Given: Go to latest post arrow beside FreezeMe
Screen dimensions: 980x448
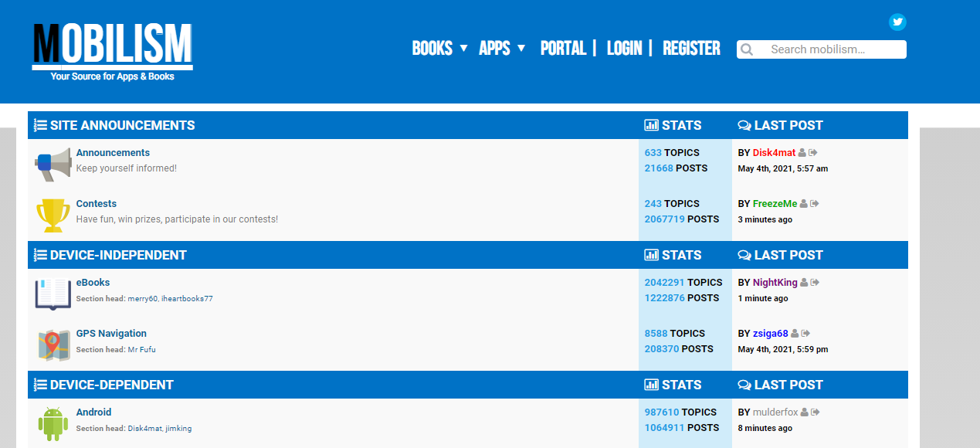Looking at the screenshot, I should (x=816, y=204).
